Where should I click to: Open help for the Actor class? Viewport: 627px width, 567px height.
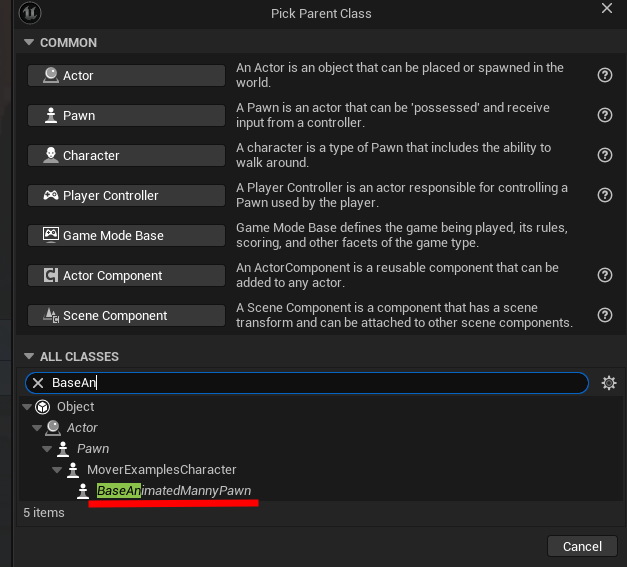point(605,75)
